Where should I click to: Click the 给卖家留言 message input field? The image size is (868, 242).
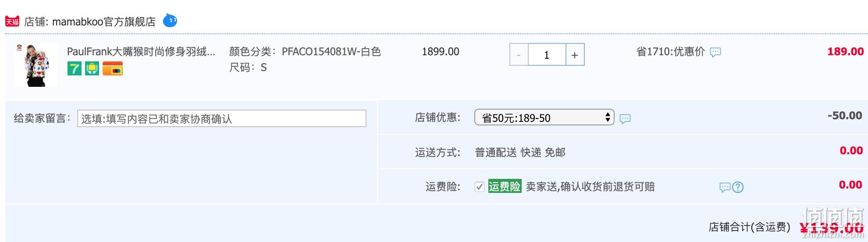tap(222, 119)
